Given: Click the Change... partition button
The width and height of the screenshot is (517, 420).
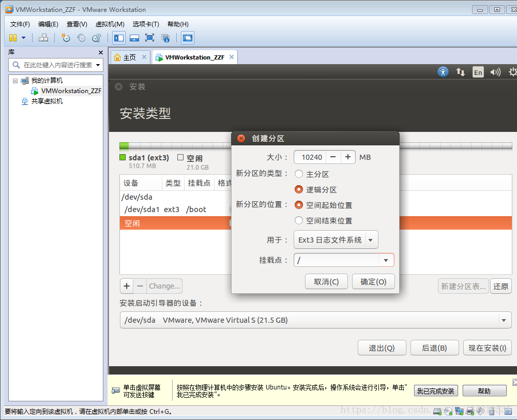Looking at the screenshot, I should [x=164, y=286].
